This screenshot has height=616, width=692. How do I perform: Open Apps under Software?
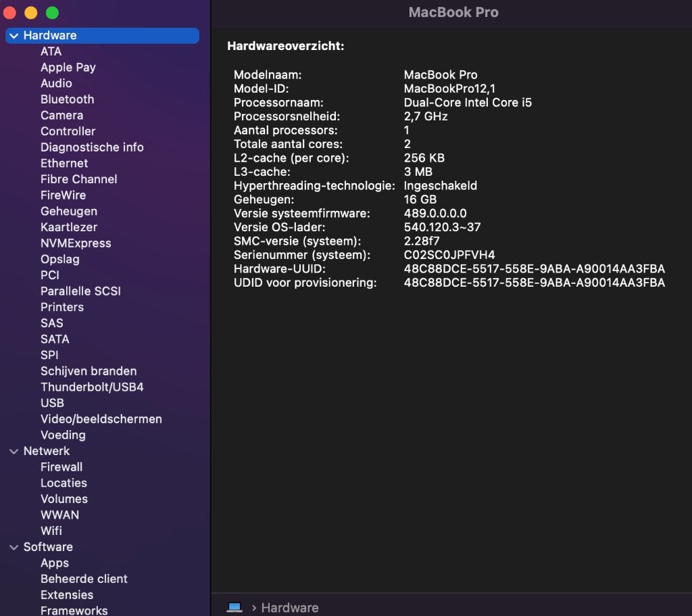click(55, 563)
